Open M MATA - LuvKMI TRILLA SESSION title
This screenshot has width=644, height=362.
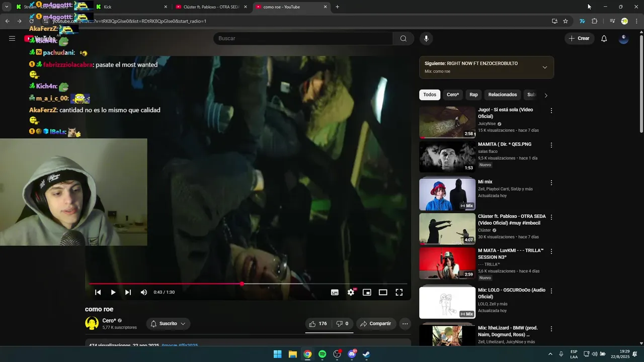click(x=511, y=253)
